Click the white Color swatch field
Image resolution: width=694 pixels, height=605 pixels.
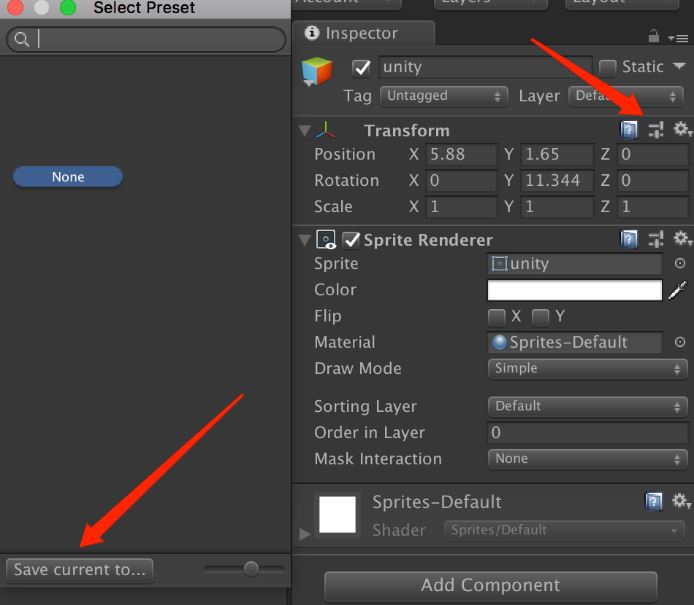574,290
